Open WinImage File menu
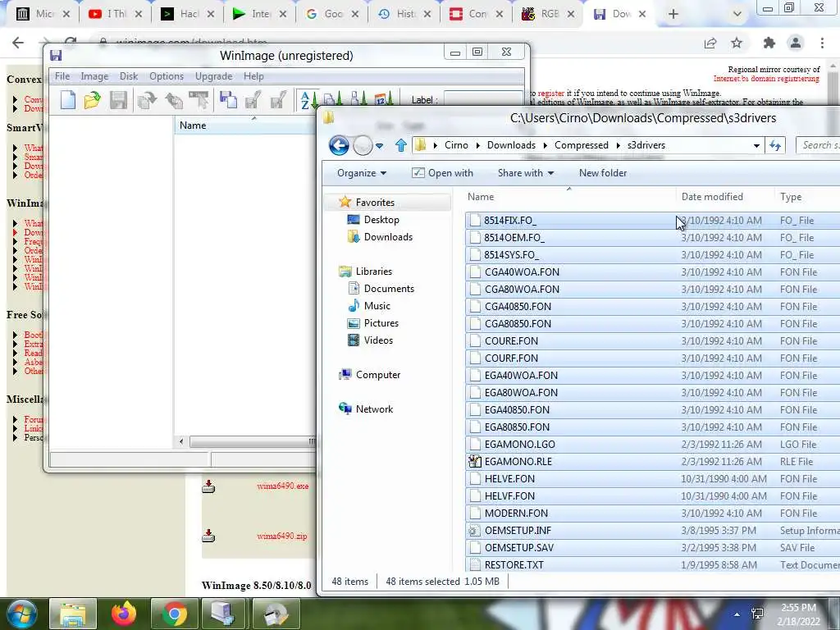Viewport: 840px width, 630px height. coord(62,76)
